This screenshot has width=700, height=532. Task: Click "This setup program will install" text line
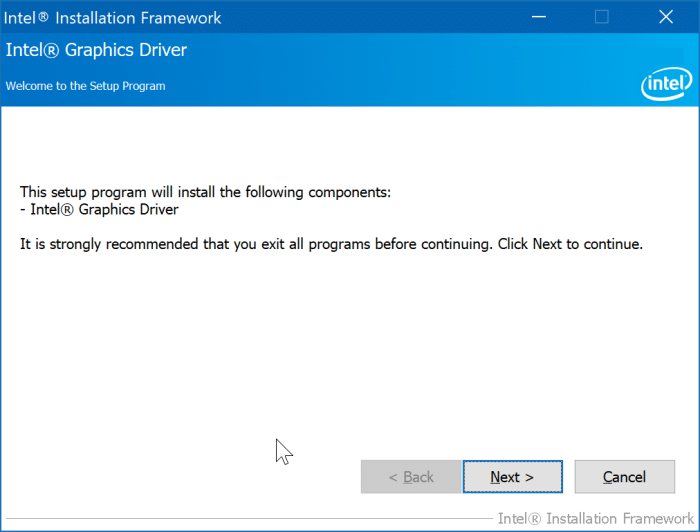coord(205,192)
